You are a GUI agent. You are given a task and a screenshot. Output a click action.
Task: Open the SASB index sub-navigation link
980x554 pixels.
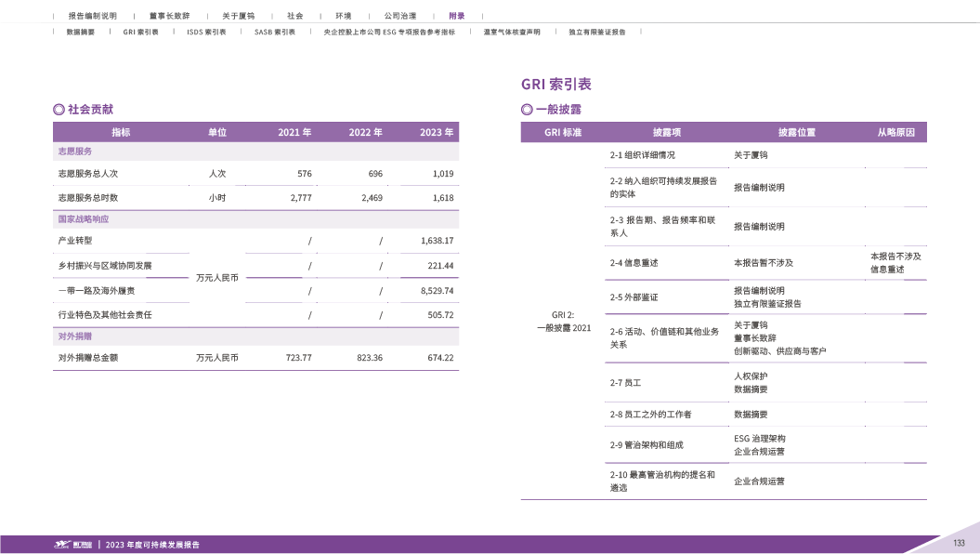(274, 32)
